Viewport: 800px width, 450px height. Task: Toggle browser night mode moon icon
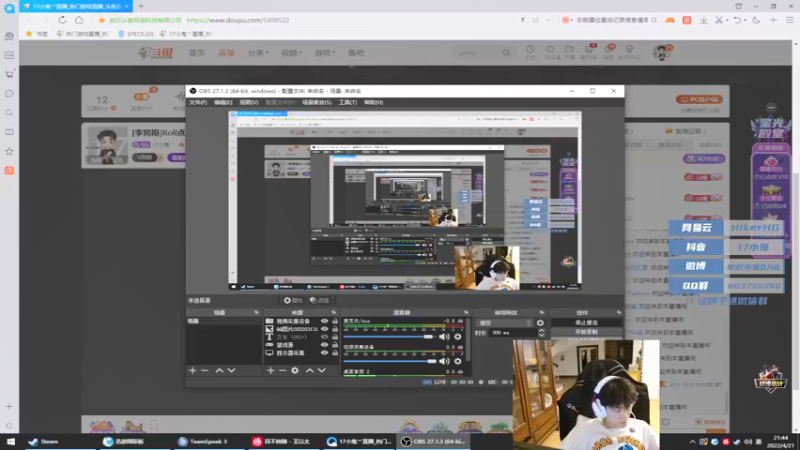(756, 20)
